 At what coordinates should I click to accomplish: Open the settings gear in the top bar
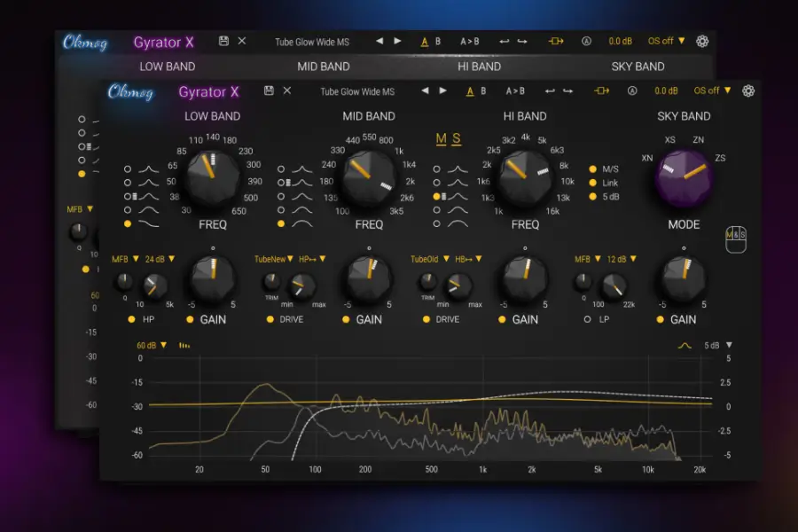(x=749, y=91)
